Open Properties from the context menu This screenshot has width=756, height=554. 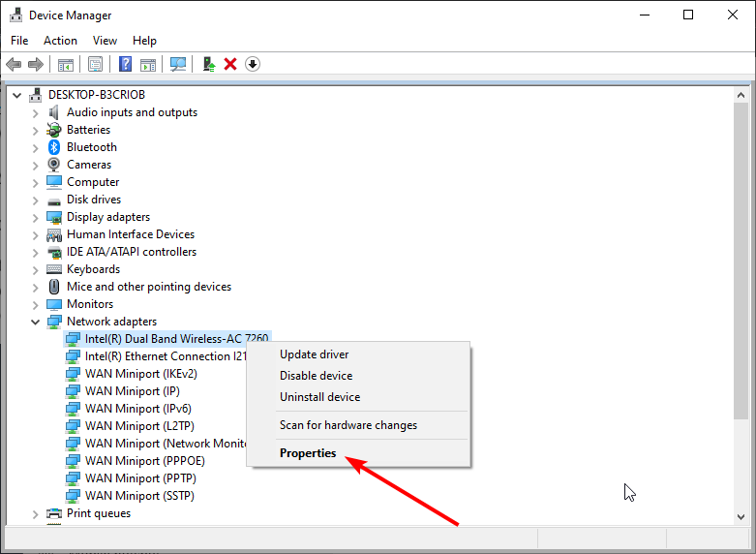[358, 453]
